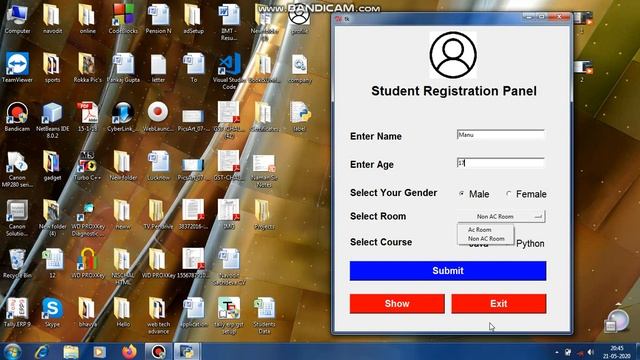The height and width of the screenshot is (360, 640).
Task: Open Windows Media Player taskbar icon
Action: point(99,351)
